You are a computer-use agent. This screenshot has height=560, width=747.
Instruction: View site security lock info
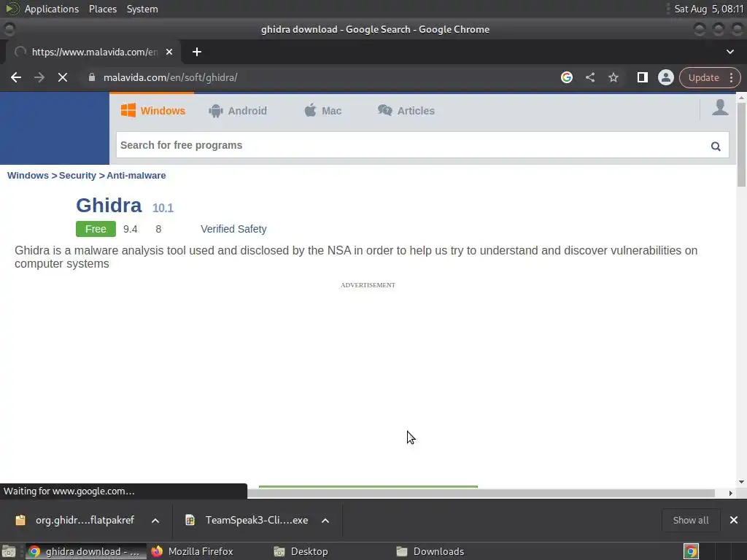point(91,77)
